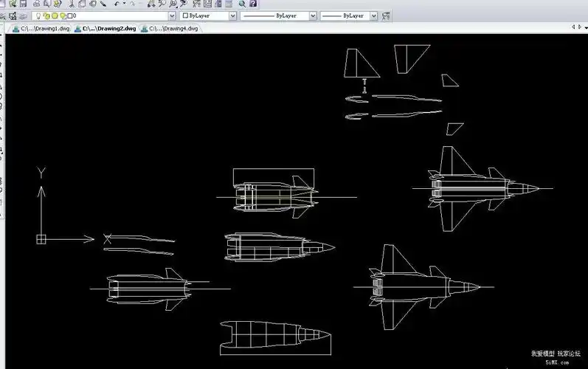Viewport: 588px width, 369px height.
Task: Open the ByLayer color dropdown
Action: click(x=233, y=15)
